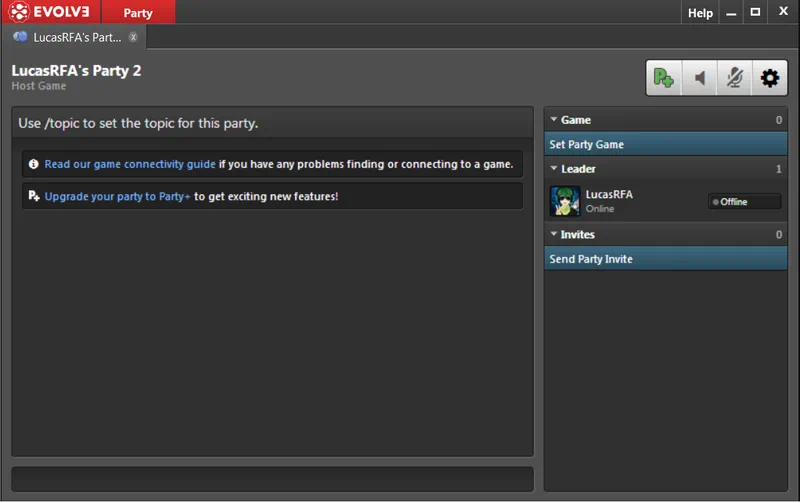Click the info icon beside connectivity guide
The width and height of the screenshot is (800, 503).
34,164
